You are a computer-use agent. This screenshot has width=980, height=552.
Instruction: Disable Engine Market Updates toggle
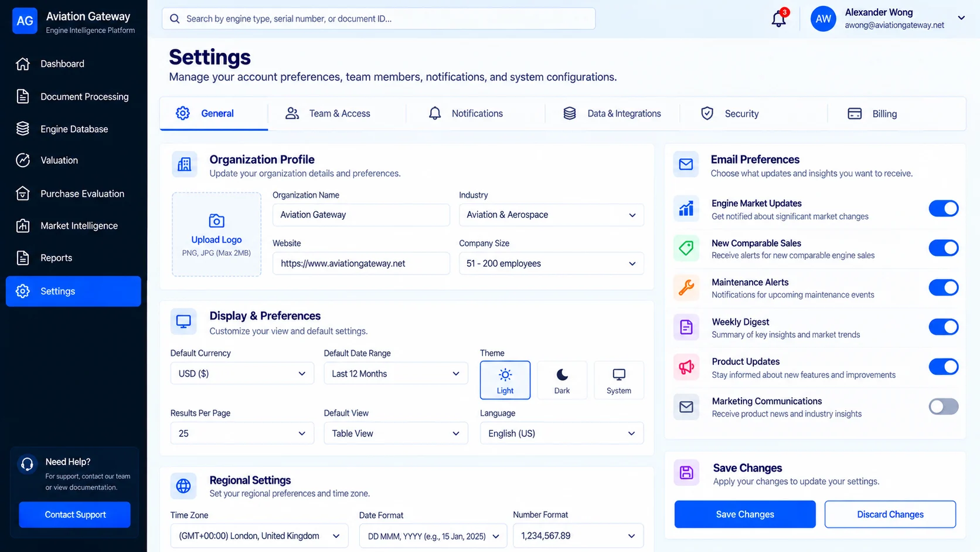click(943, 208)
